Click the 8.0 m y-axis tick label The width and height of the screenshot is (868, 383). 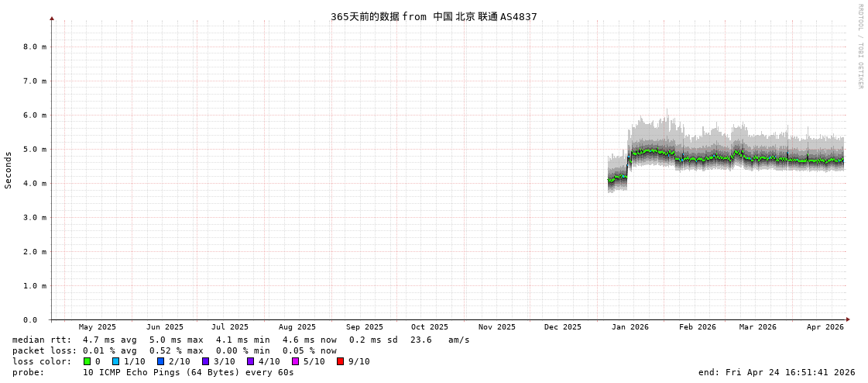coord(34,47)
